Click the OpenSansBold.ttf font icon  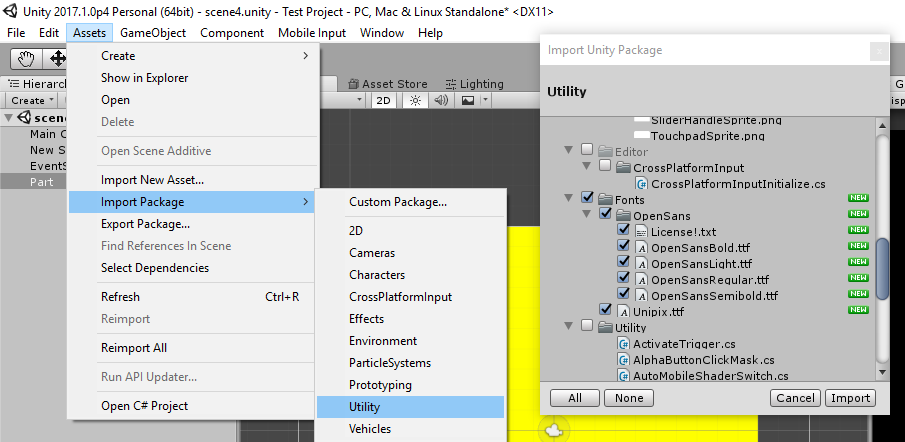pos(641,248)
